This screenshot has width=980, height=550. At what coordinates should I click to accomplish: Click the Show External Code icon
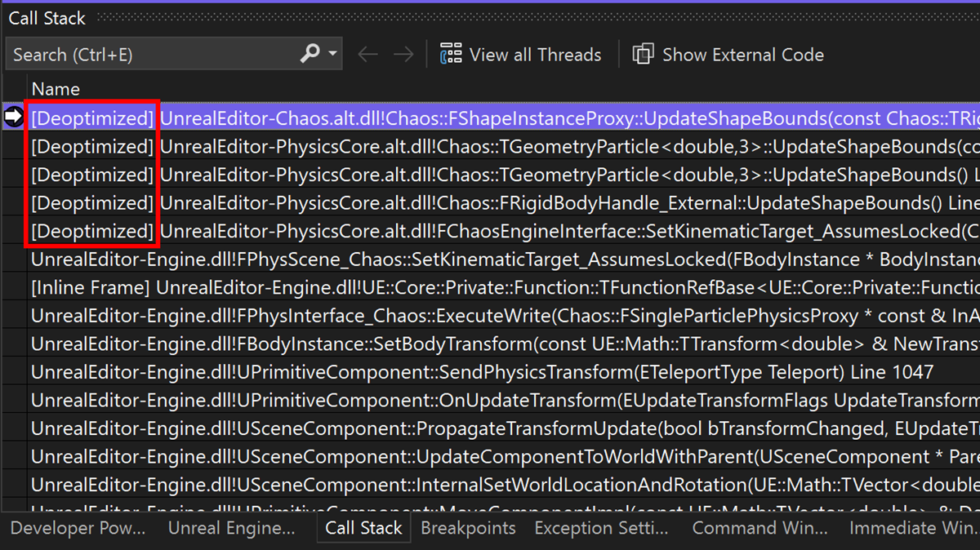click(643, 54)
